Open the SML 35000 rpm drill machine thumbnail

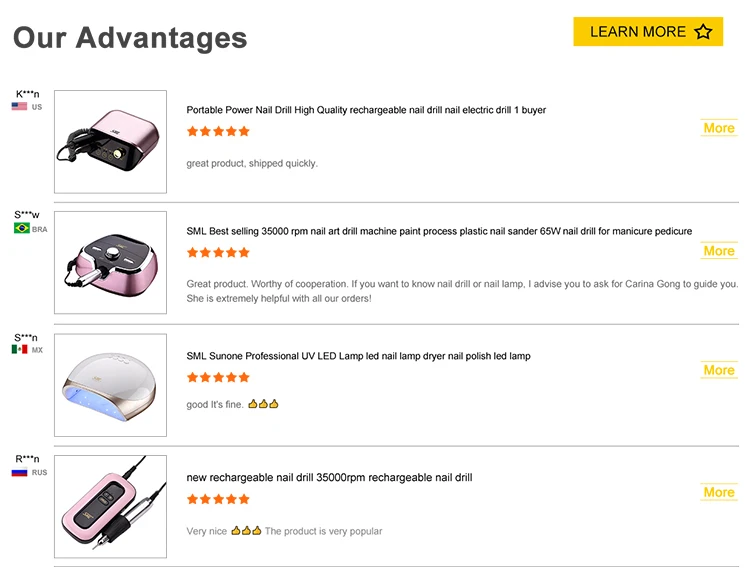point(110,263)
